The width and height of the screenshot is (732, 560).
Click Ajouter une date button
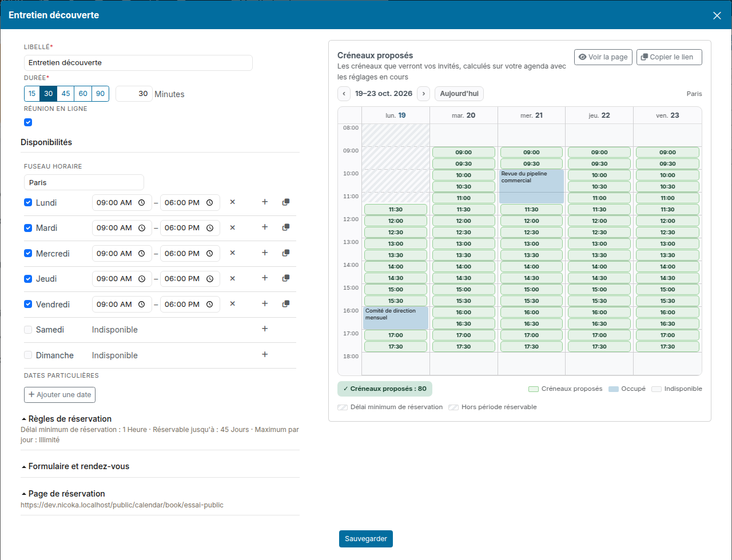60,395
